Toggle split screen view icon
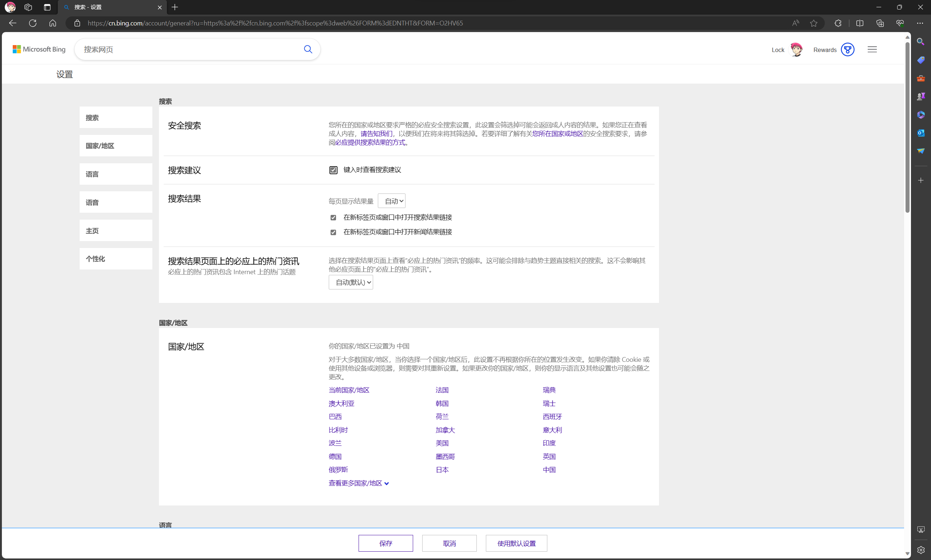The image size is (931, 560). point(859,23)
